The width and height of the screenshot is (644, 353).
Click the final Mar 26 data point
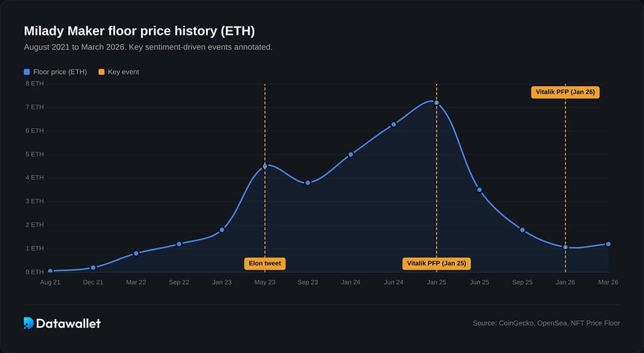[x=608, y=244]
